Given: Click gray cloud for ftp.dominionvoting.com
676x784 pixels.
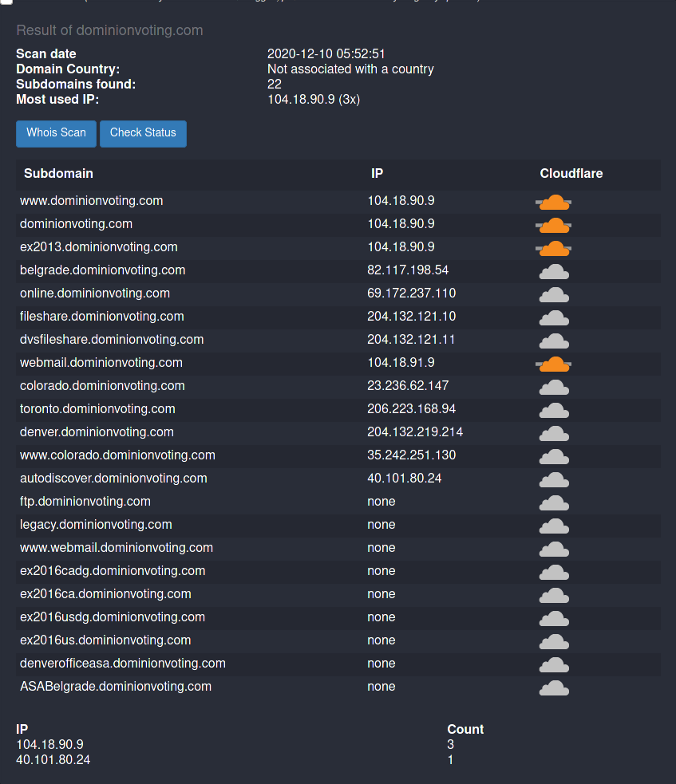Looking at the screenshot, I should click(554, 502).
